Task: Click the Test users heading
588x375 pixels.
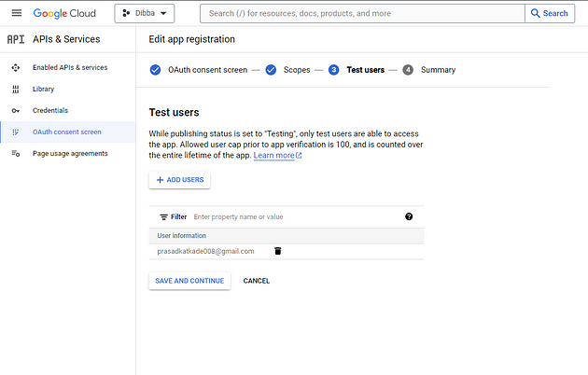Action: tap(174, 112)
